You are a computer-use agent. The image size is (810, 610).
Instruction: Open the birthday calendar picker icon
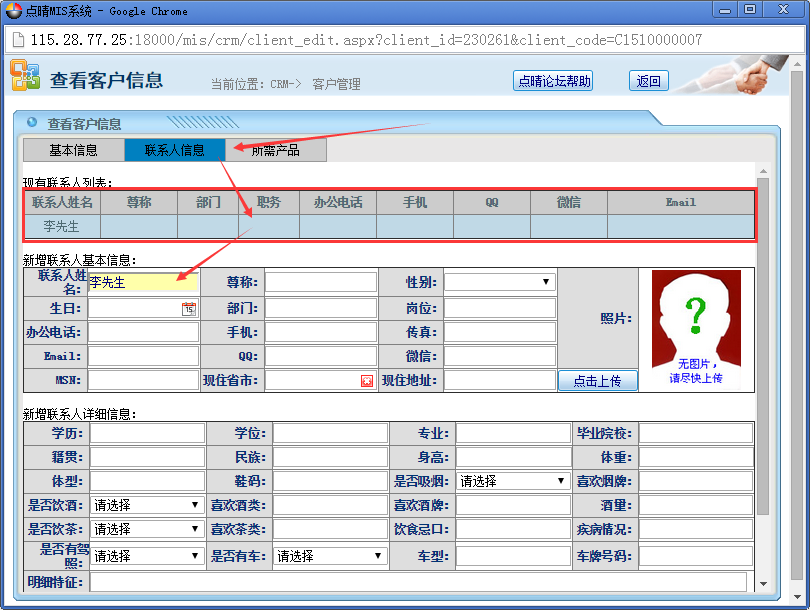189,309
